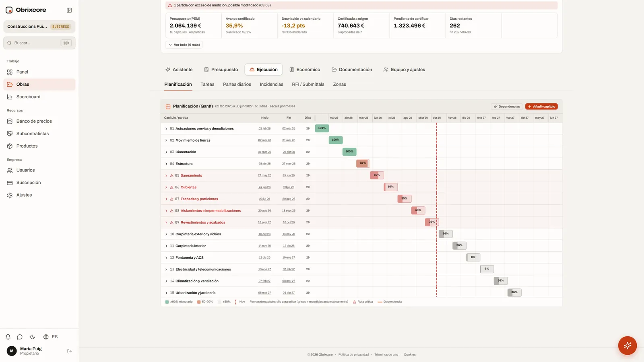Open Ajustes in sidebar
644x362 pixels.
pyautogui.click(x=39, y=195)
